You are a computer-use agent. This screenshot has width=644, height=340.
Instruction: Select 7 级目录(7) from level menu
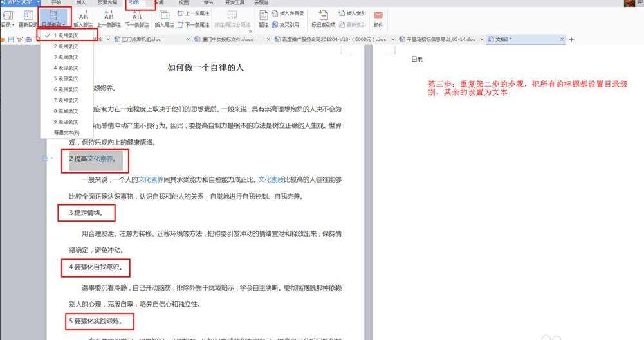(67, 100)
